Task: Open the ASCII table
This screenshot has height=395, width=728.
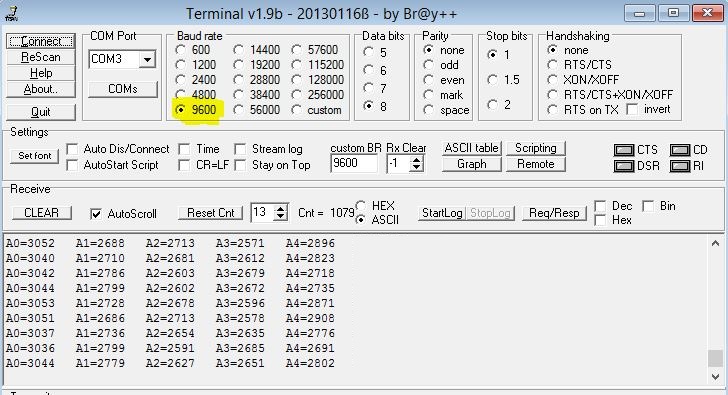Action: [x=471, y=148]
